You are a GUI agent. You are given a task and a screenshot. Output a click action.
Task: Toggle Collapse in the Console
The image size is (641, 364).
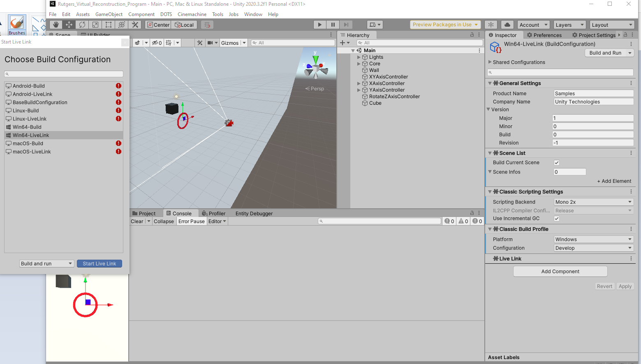164,221
